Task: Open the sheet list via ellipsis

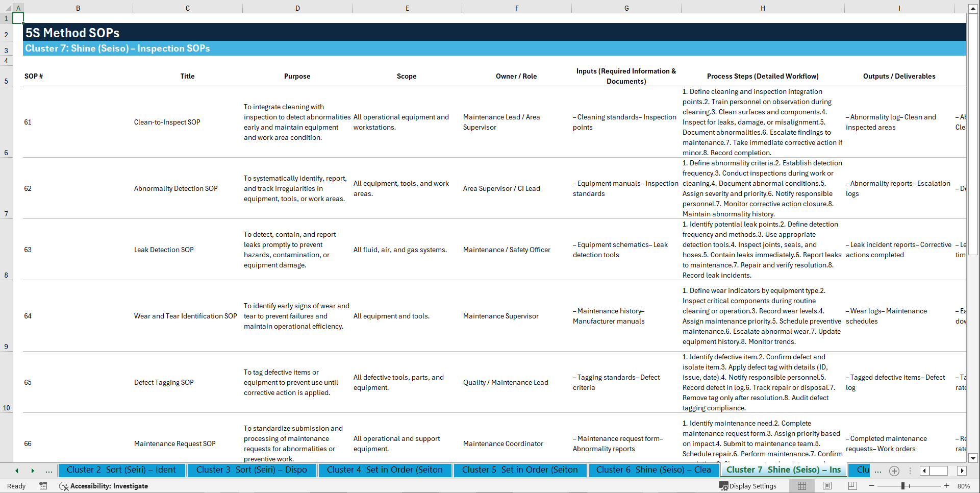Action: point(49,471)
